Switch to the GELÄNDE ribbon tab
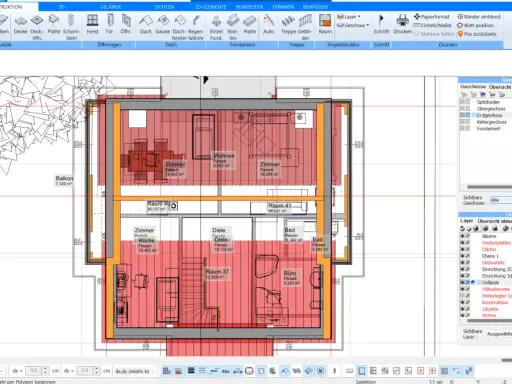The image size is (512, 384). (x=111, y=7)
